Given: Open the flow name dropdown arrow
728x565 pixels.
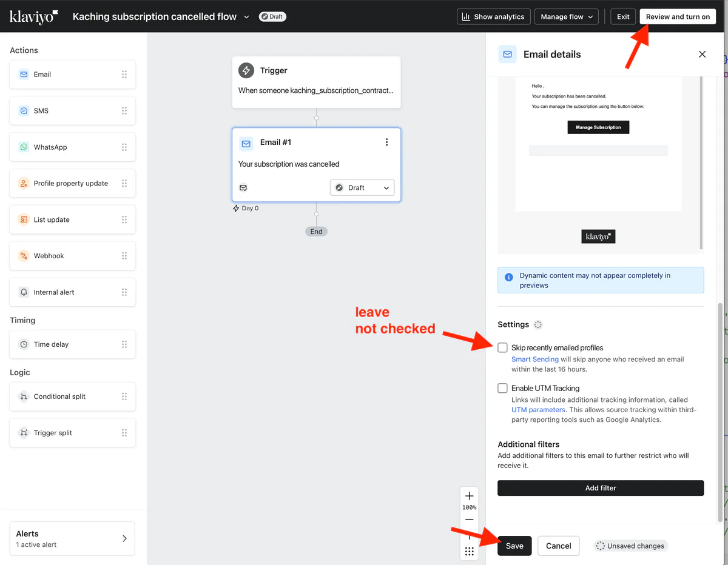Looking at the screenshot, I should tap(246, 17).
